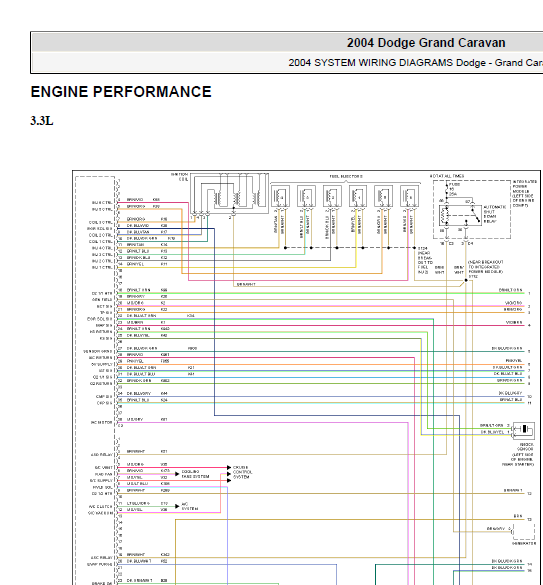543x585 pixels.
Task: Click the Fuel Injectors label
Action: (346, 176)
